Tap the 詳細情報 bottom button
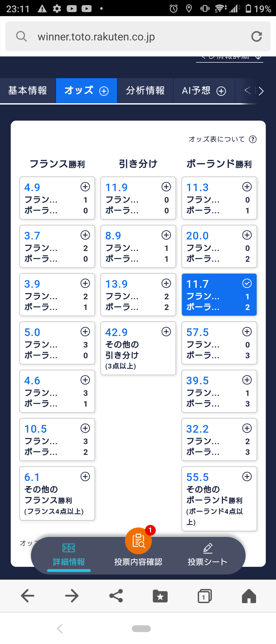 coord(69,555)
